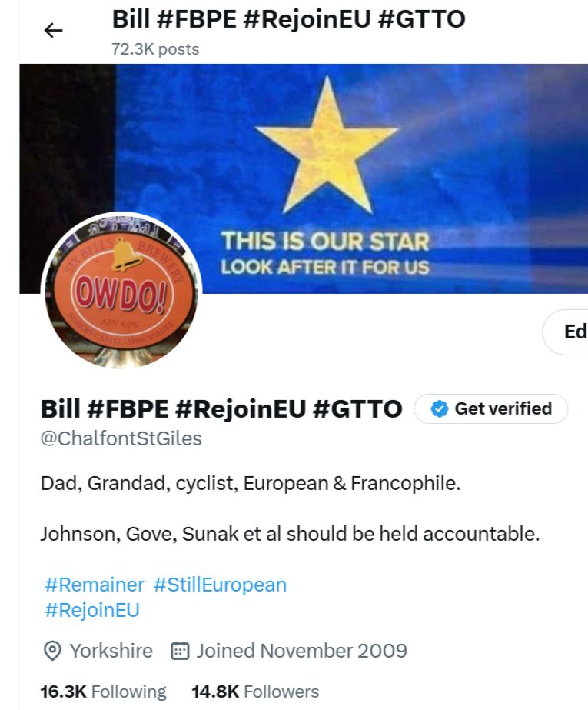Open the #StillEuropean hashtag link

click(221, 585)
